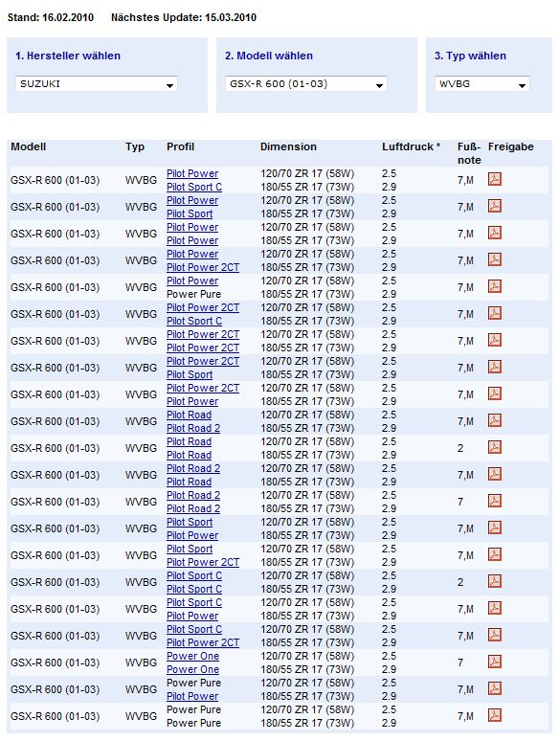
Task: Click footnote '2' in Pilot Sport C / Pilot Sport C row
Action: [x=460, y=582]
